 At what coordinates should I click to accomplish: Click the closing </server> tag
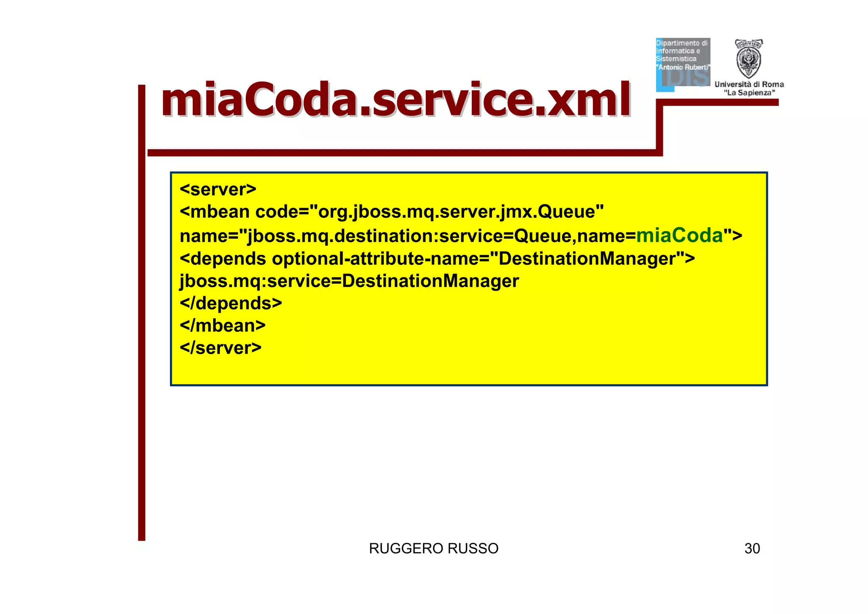pyautogui.click(x=220, y=348)
